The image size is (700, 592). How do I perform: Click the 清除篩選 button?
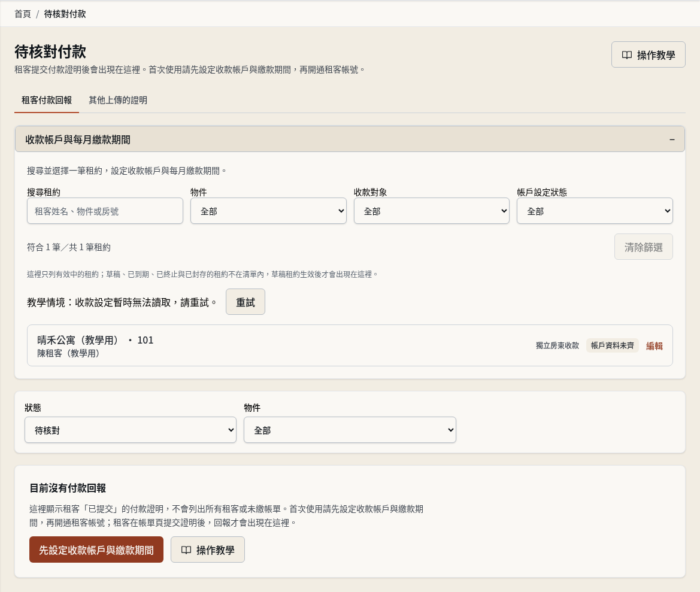tap(643, 247)
